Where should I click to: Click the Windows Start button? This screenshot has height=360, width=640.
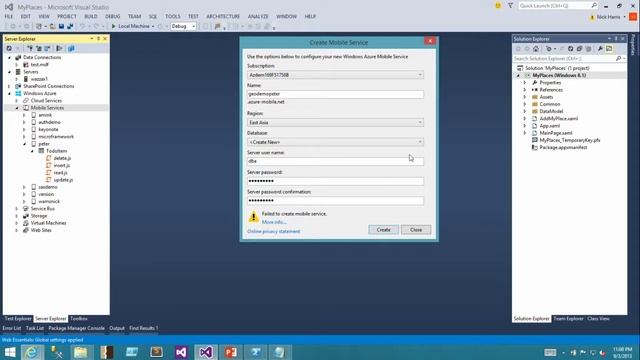10,352
